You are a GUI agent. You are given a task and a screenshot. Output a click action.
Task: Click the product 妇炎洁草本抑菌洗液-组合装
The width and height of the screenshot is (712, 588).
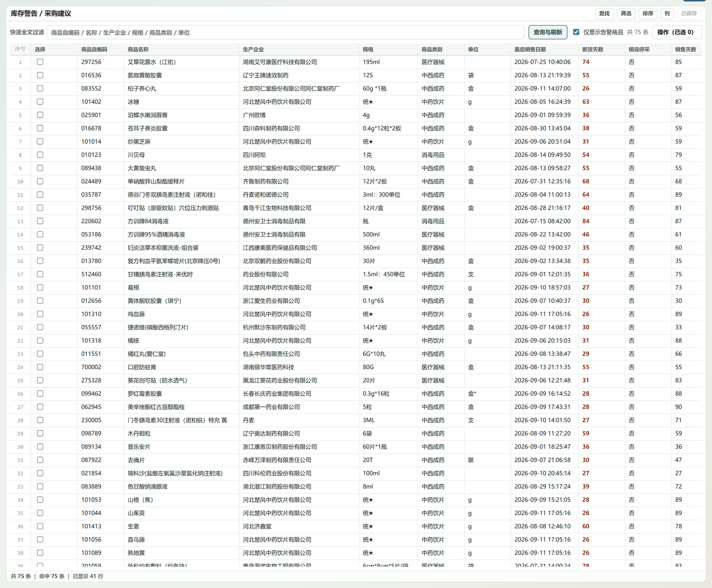click(163, 248)
